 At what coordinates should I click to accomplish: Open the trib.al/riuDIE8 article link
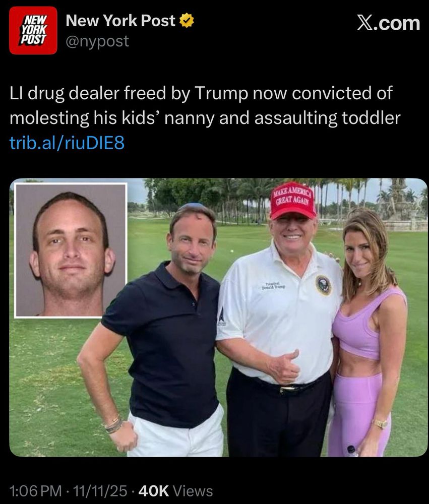pyautogui.click(x=67, y=143)
